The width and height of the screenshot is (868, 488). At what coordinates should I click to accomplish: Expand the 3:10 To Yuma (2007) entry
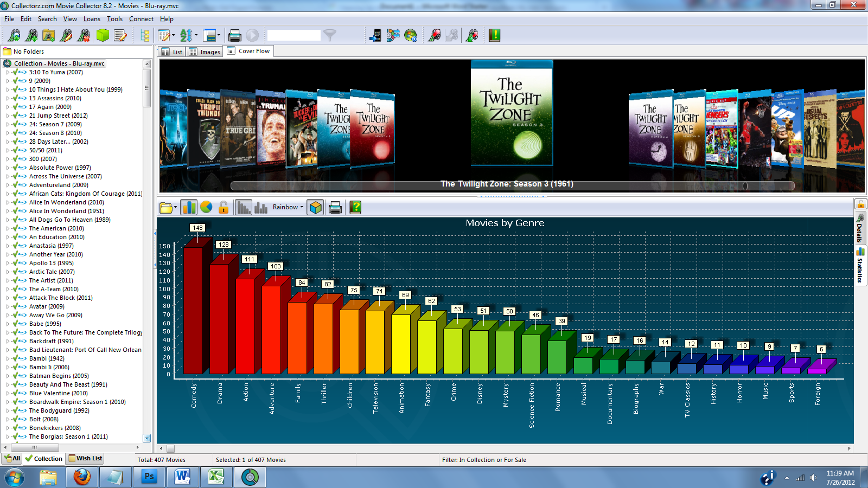8,72
